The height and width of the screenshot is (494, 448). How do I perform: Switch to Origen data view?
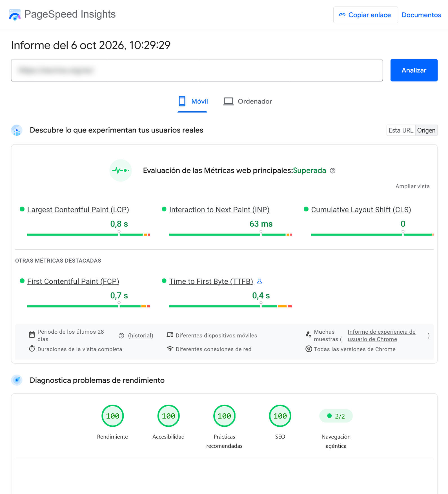pos(426,130)
